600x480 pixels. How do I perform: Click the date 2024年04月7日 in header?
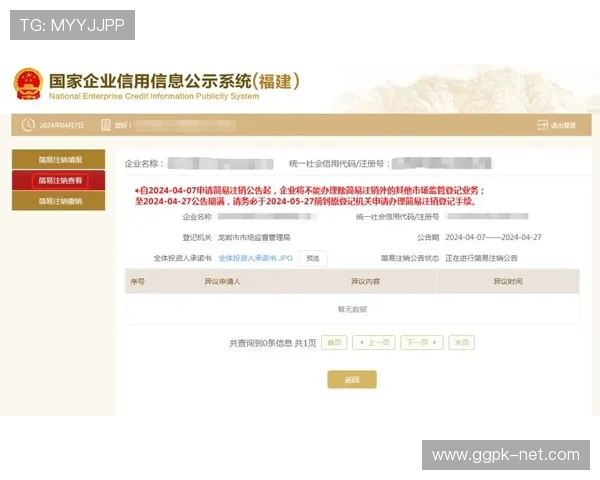click(x=61, y=125)
